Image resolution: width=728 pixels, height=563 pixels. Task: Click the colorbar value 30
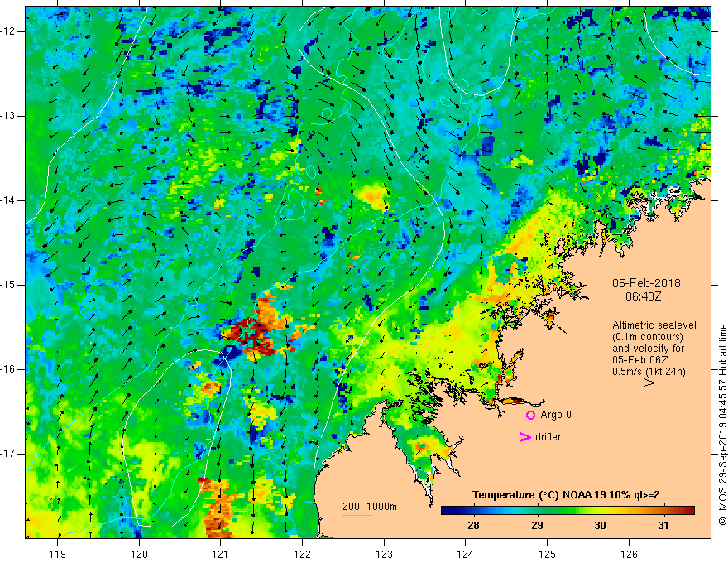pyautogui.click(x=600, y=526)
